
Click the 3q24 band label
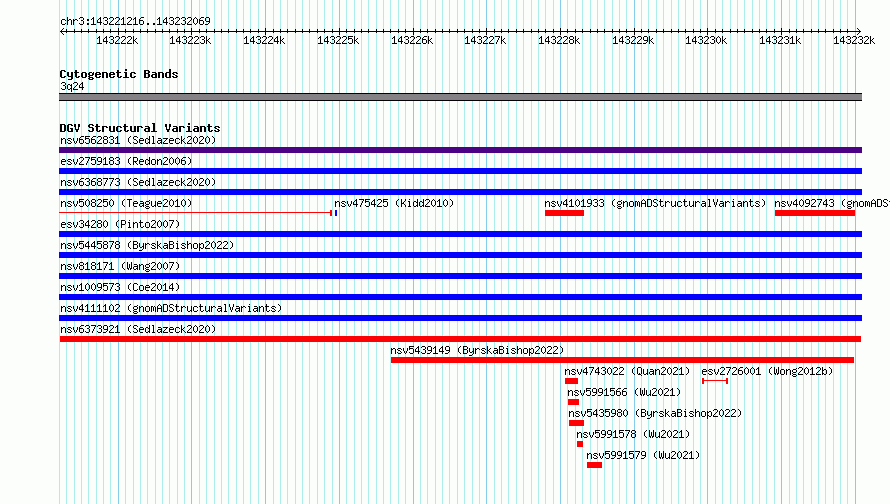[72, 86]
